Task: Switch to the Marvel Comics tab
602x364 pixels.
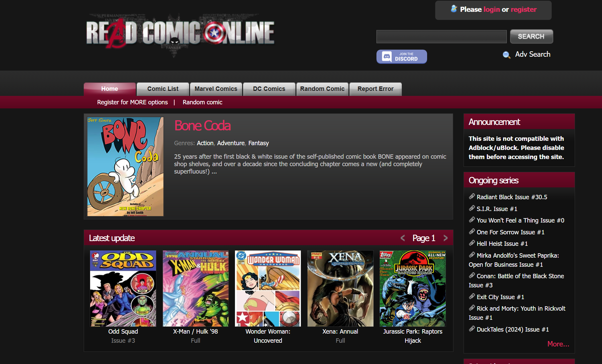Action: click(x=216, y=89)
